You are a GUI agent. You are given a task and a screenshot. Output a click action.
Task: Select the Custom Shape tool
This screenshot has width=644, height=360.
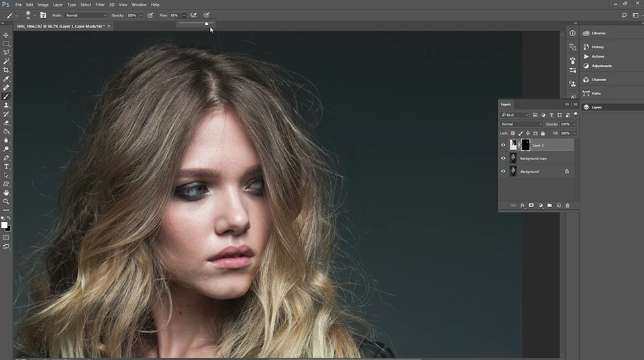[x=6, y=184]
